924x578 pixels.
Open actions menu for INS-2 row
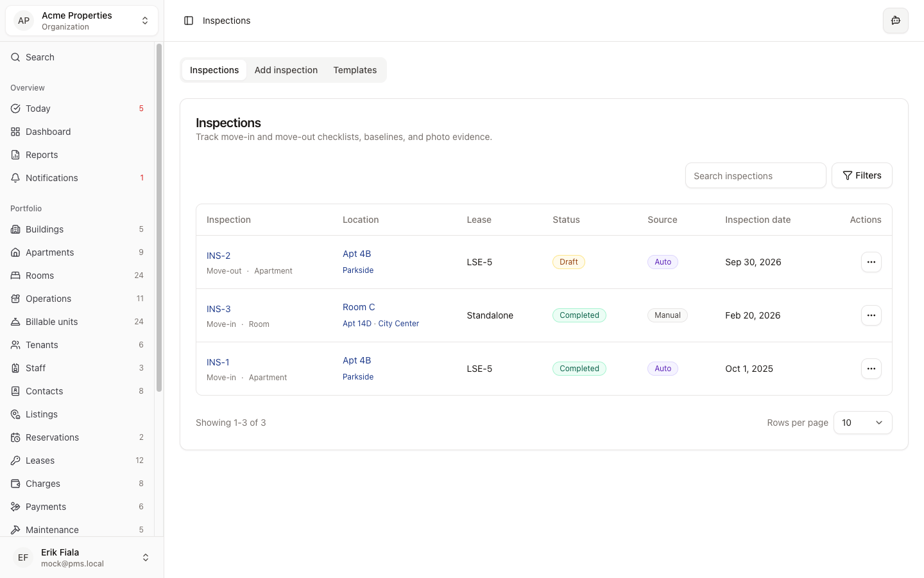coord(871,262)
